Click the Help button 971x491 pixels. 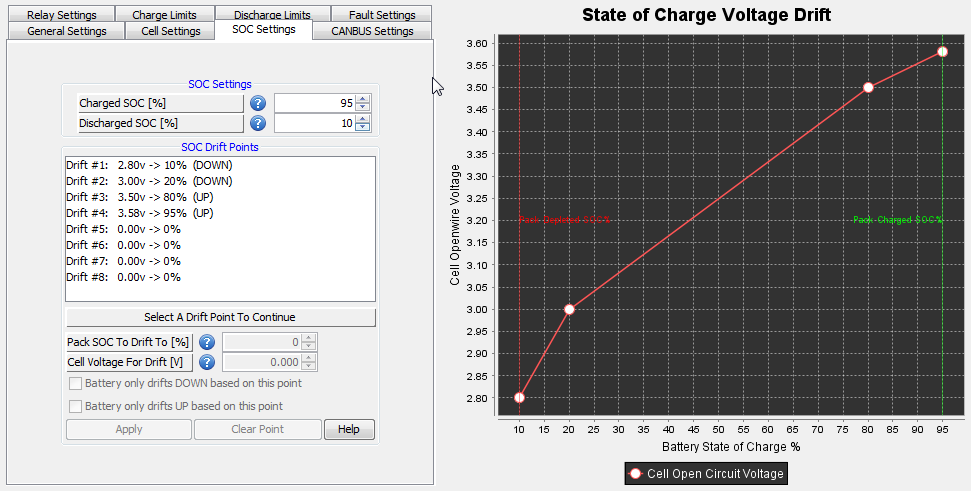349,429
